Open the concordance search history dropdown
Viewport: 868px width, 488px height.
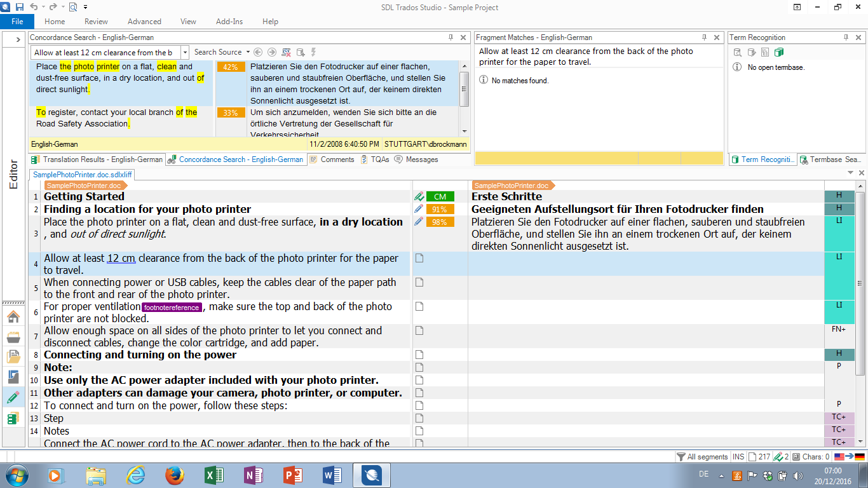pos(185,53)
